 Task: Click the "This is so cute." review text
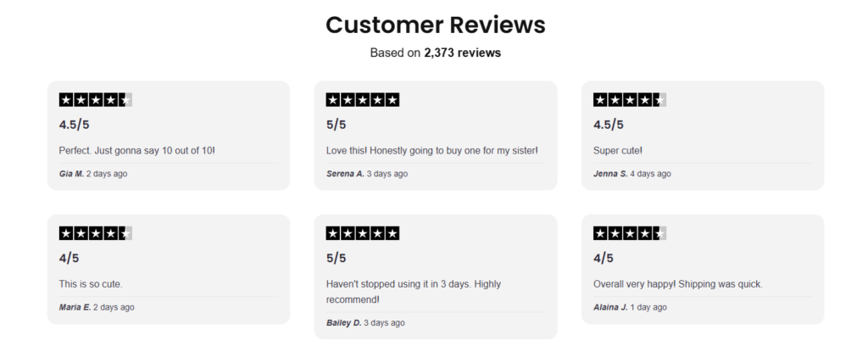point(92,284)
